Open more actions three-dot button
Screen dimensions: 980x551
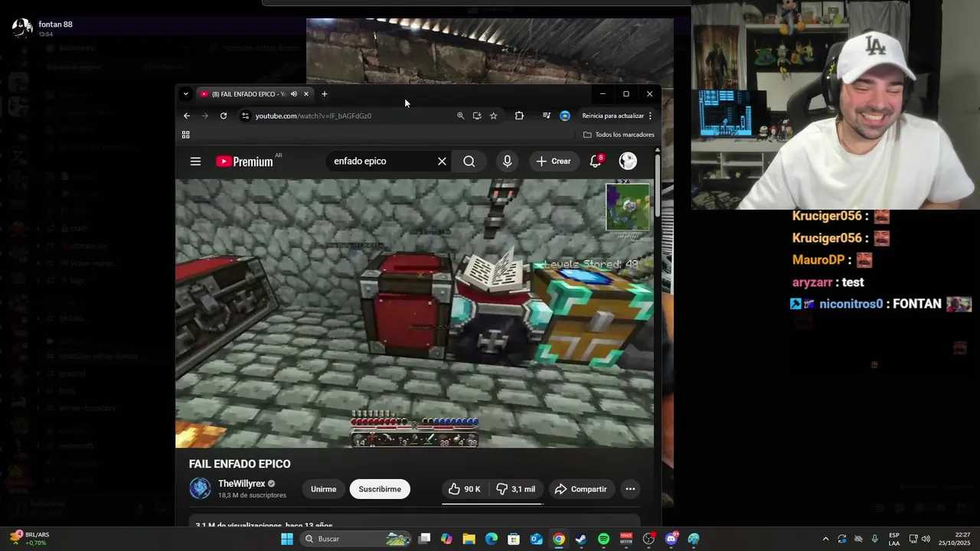point(630,489)
